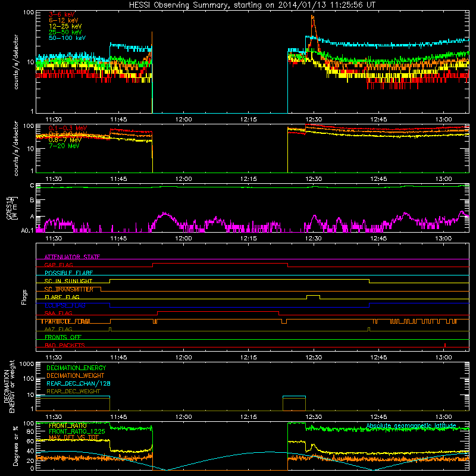Select the cyan 50-100 keV legend label
Image resolution: width=476 pixels, height=476 pixels.
pos(67,38)
